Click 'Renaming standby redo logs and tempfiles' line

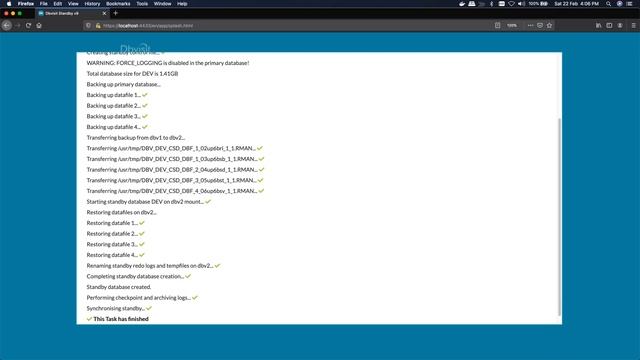coord(153,265)
